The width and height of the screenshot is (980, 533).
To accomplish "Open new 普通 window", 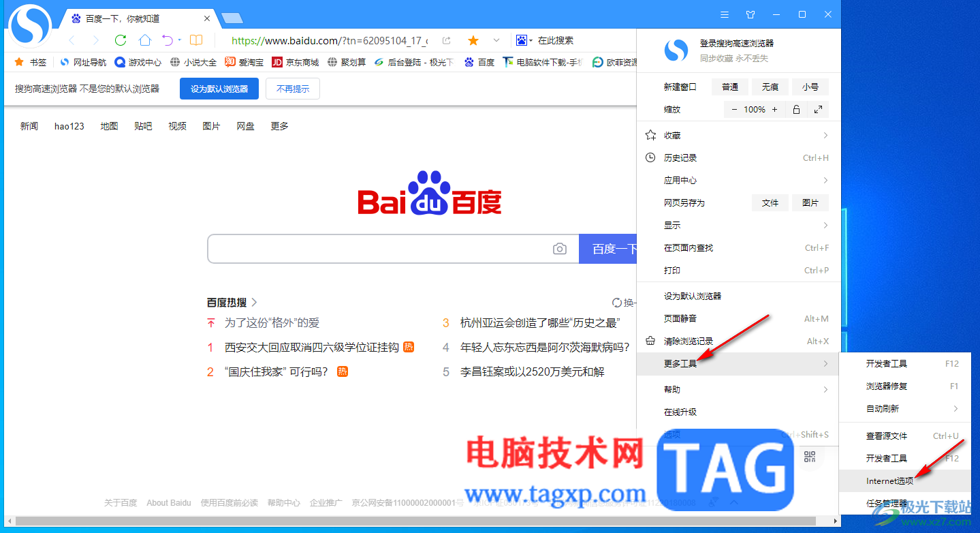I will tap(730, 87).
